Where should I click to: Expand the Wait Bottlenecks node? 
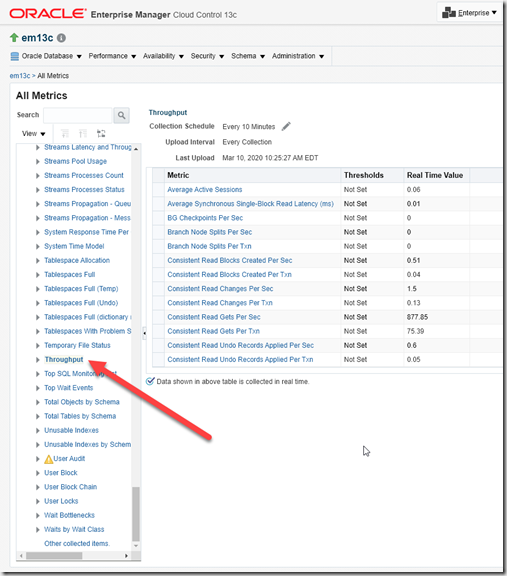[x=37, y=516]
